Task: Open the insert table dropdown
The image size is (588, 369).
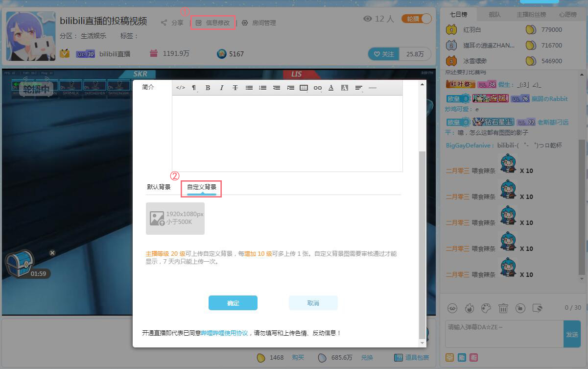Action: (x=304, y=88)
